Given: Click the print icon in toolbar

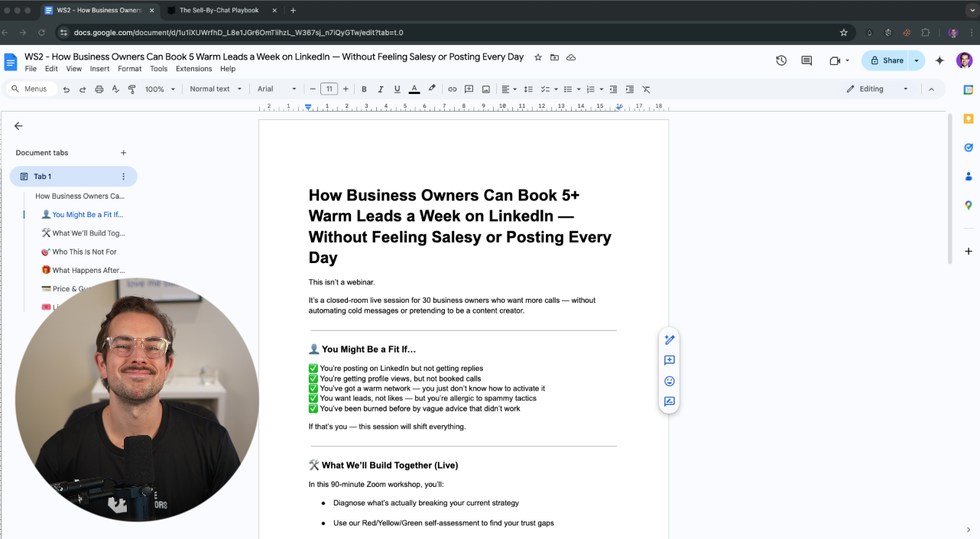Looking at the screenshot, I should (99, 89).
